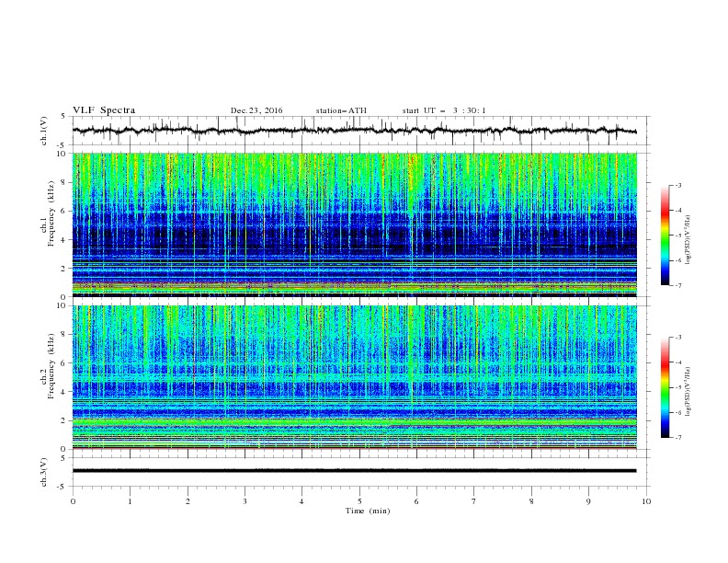Click the ch.2 spectrogram panel
This screenshot has height=563, width=728.
click(354, 377)
